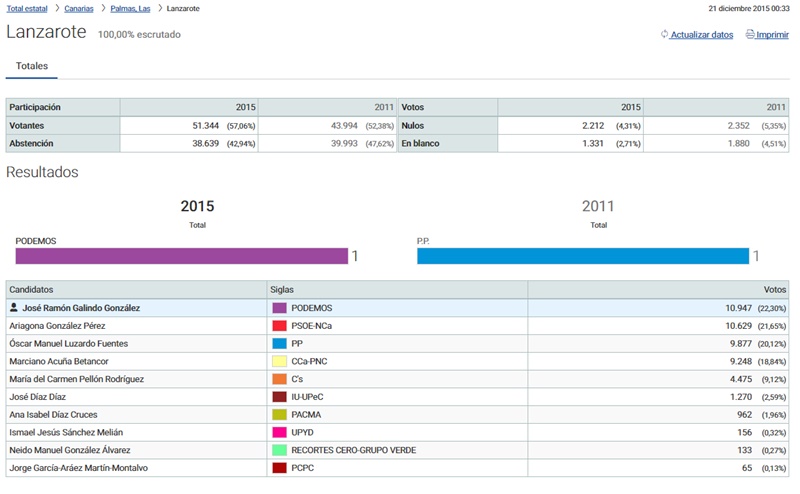Click the blue PP party color square

coord(280,343)
